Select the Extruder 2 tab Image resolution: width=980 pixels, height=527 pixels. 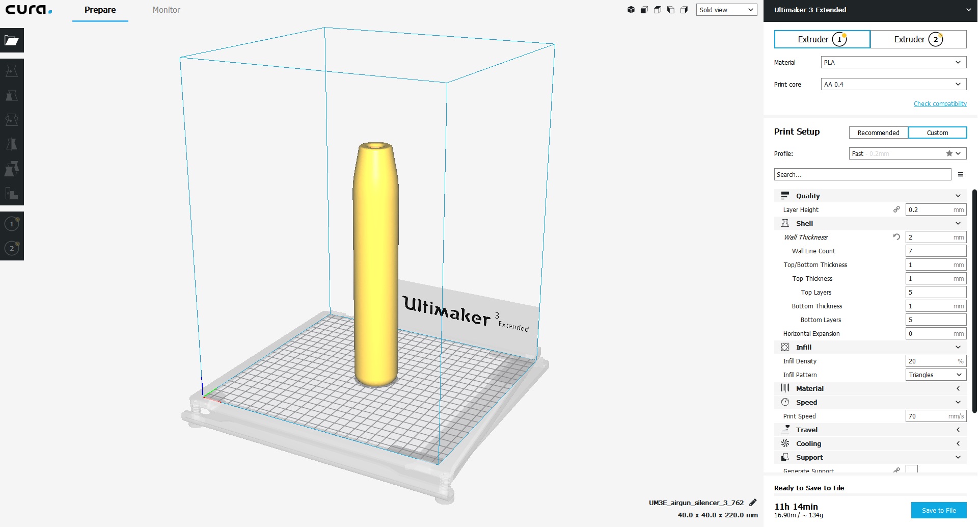[918, 39]
